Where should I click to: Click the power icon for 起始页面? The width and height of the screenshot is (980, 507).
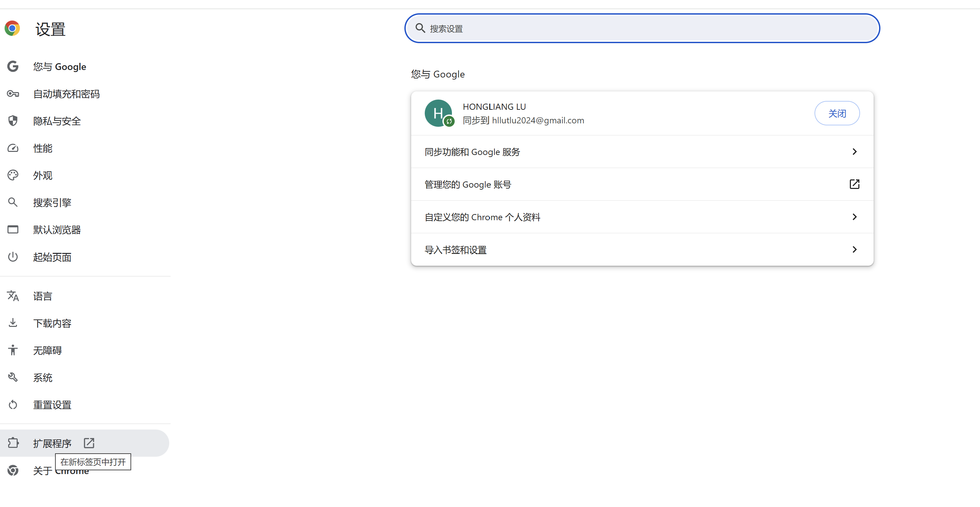(13, 257)
